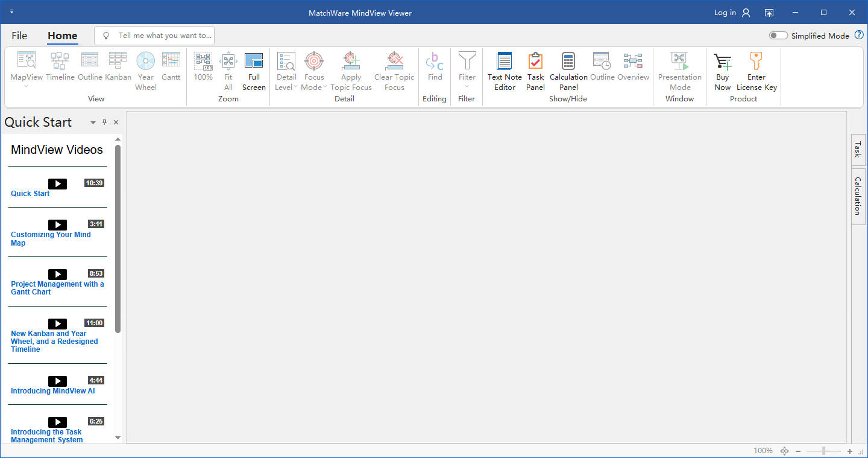The height and width of the screenshot is (458, 868).
Task: Open the File menu
Action: tap(19, 36)
